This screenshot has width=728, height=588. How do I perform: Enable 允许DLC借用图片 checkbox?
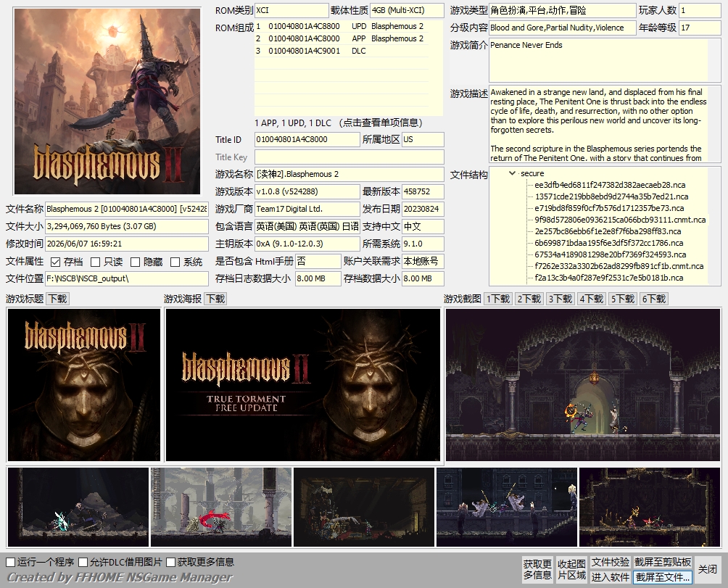point(83,562)
